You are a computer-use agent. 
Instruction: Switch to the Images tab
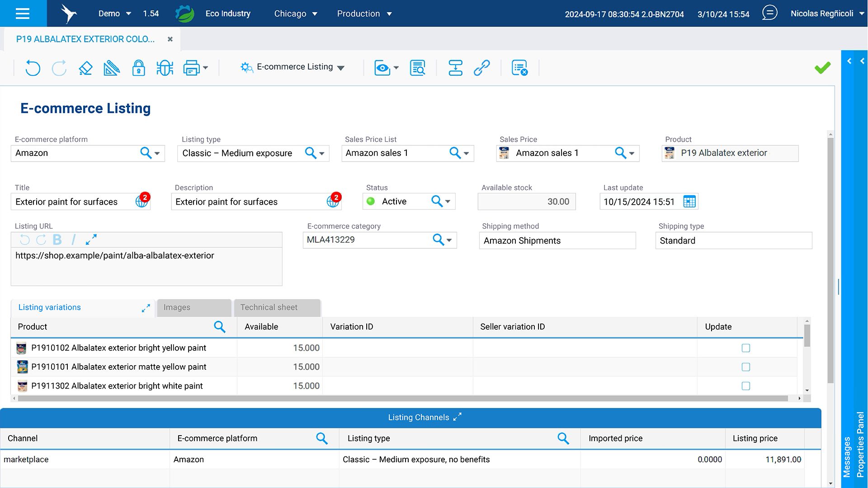pos(177,307)
